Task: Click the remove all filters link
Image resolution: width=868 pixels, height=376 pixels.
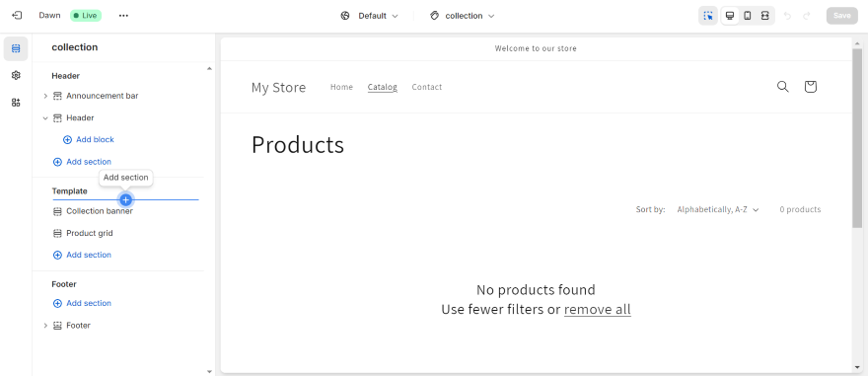Action: coord(598,309)
